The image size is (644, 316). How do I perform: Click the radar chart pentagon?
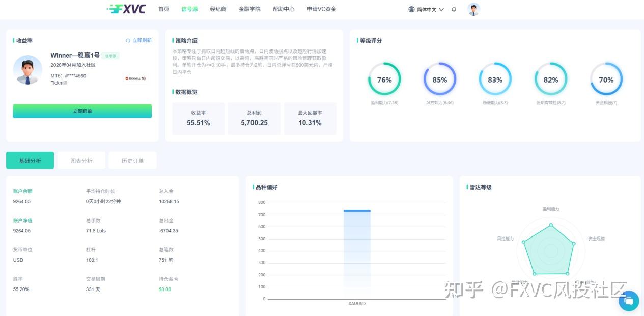pos(550,250)
